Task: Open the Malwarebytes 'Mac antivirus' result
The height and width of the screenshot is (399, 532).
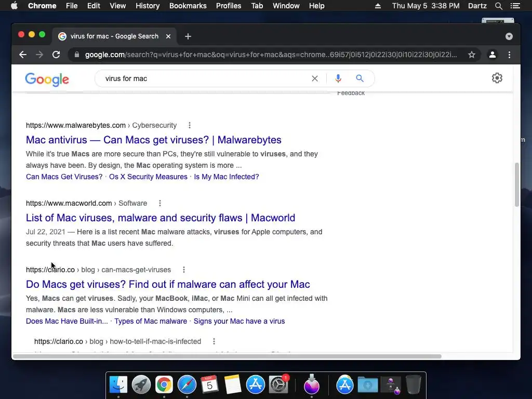Action: (154, 140)
